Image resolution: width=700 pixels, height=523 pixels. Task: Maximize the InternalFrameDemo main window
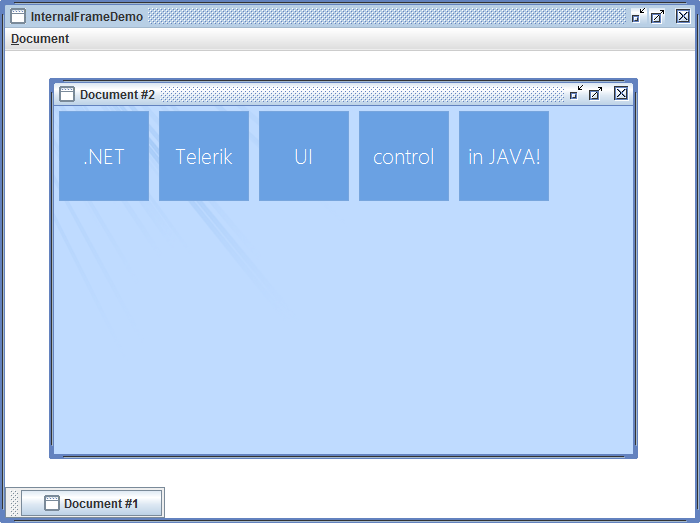click(657, 17)
